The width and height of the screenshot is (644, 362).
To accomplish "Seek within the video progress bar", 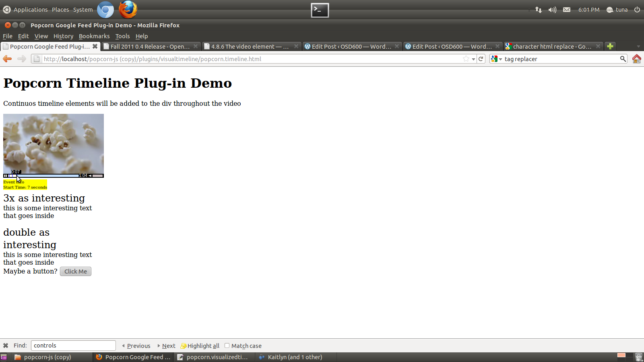I will tap(43, 176).
